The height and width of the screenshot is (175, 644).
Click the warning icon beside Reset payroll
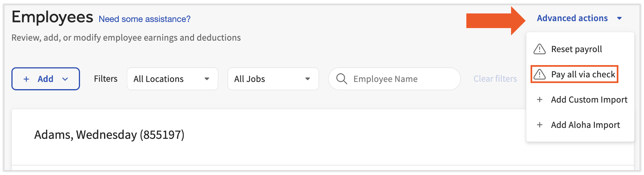point(540,49)
